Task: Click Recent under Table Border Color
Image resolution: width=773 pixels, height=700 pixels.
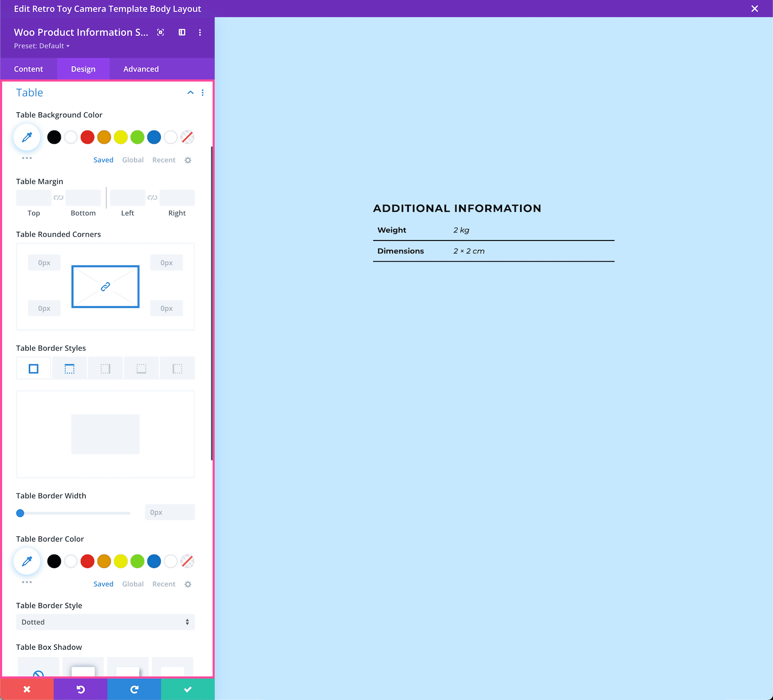Action: (164, 584)
